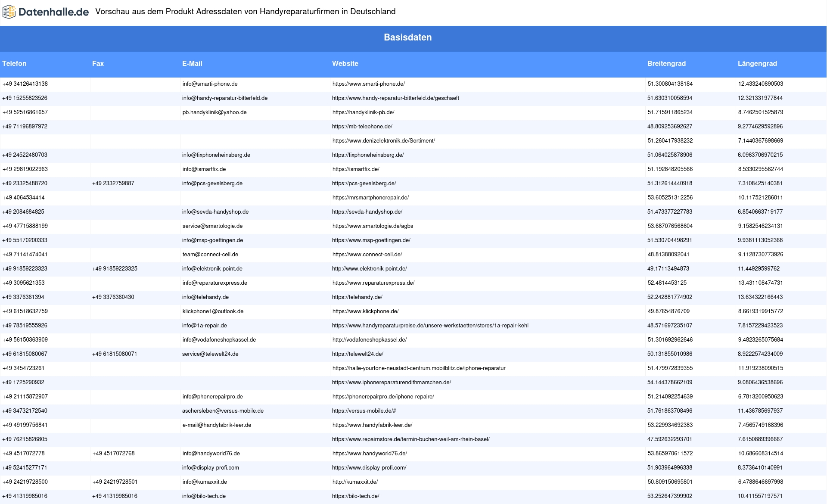
Task: Select fax number +49 61815080071
Action: click(115, 354)
